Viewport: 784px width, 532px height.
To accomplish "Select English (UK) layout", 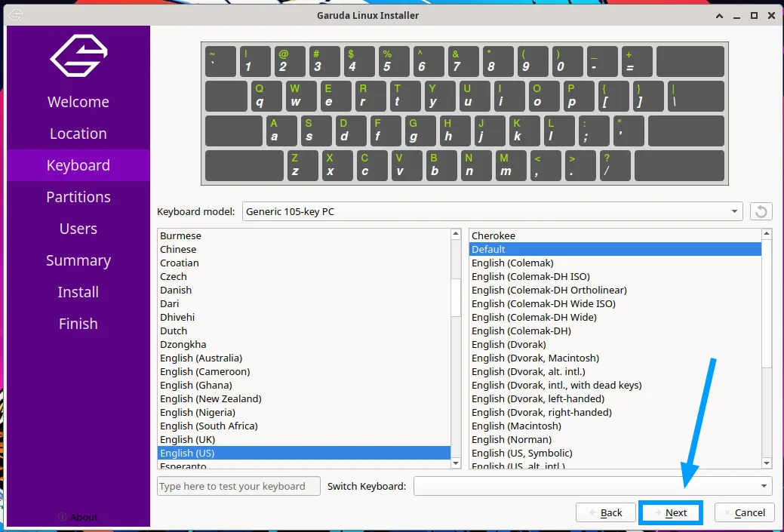I will tap(303, 439).
